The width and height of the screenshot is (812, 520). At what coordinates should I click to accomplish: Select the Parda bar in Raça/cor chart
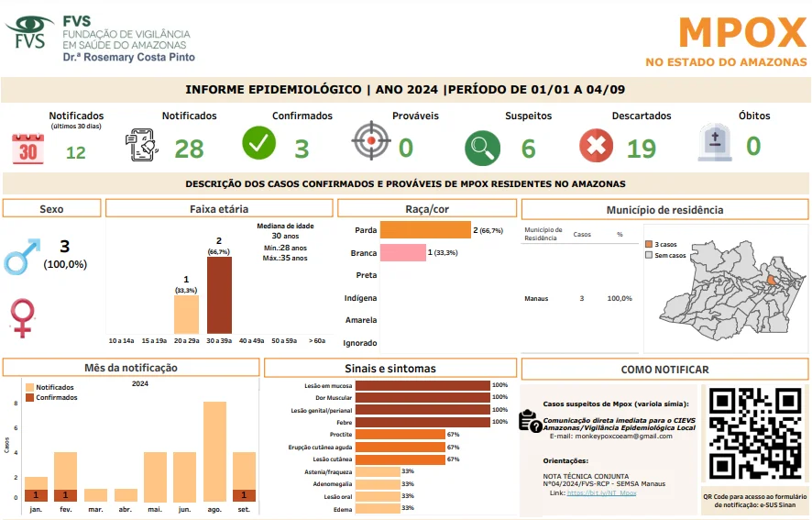pyautogui.click(x=425, y=230)
